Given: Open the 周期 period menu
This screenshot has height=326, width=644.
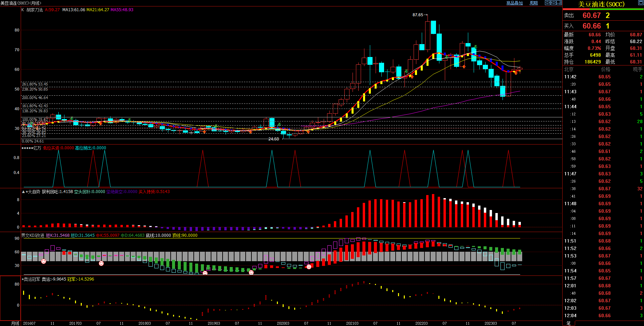Looking at the screenshot, I should 534,3.
